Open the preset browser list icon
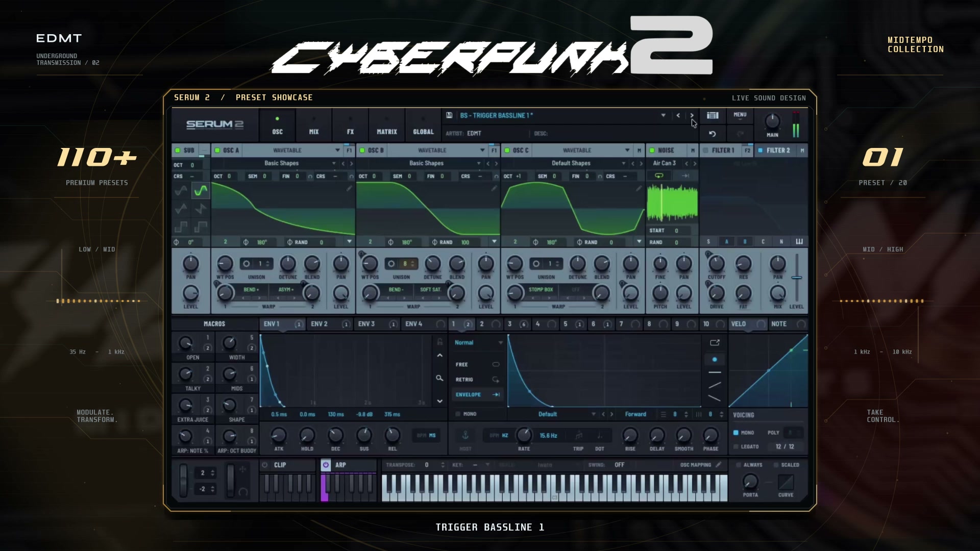Screen dimensions: 980x551 pyautogui.click(x=713, y=116)
